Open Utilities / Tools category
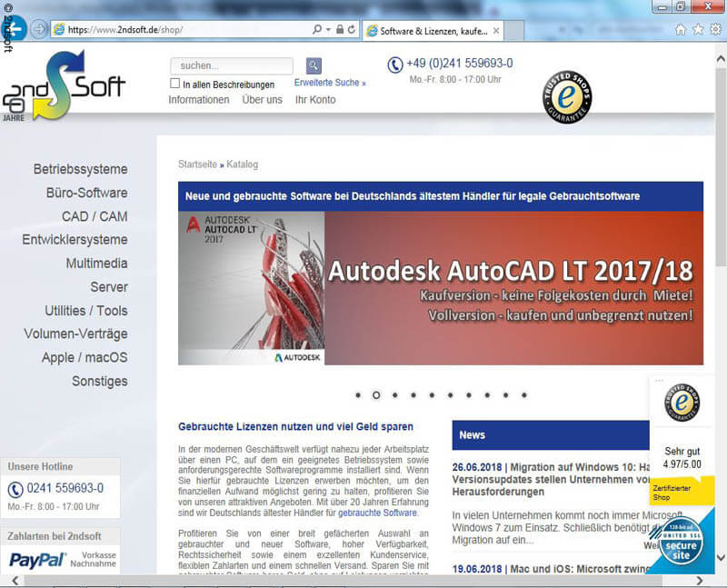The width and height of the screenshot is (727, 588). [x=85, y=311]
